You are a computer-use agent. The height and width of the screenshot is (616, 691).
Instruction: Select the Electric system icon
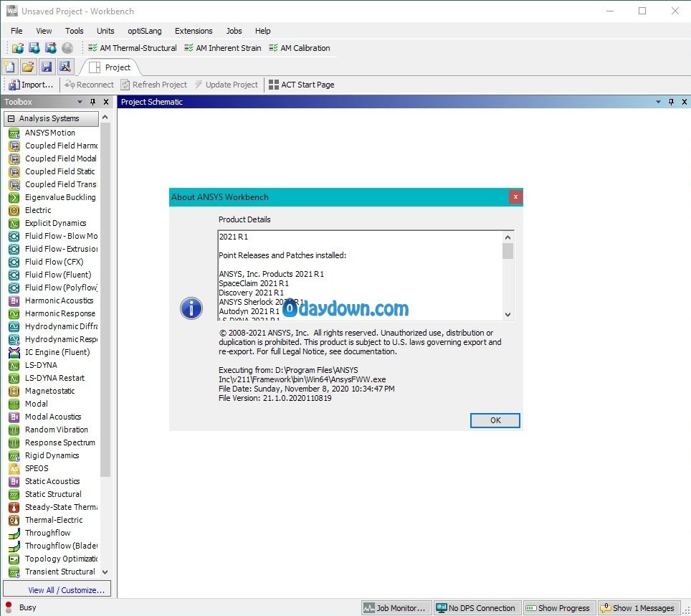pos(14,210)
